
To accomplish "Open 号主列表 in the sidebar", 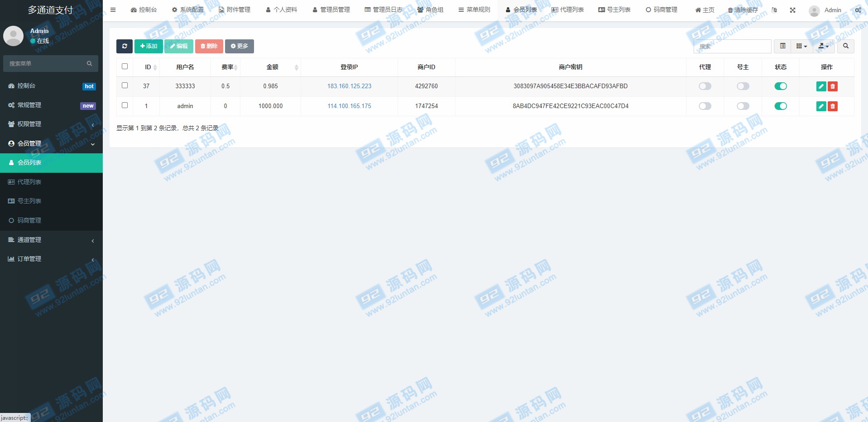I will (x=51, y=201).
